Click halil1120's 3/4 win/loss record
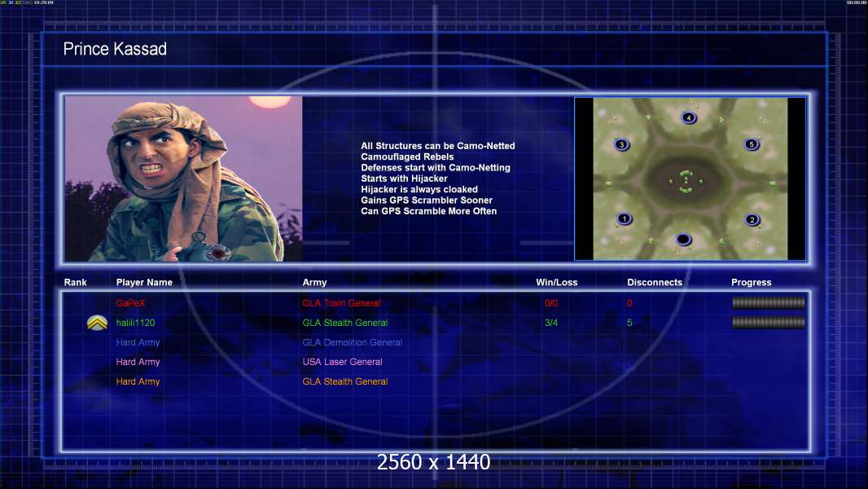The height and width of the screenshot is (489, 868). tap(551, 323)
